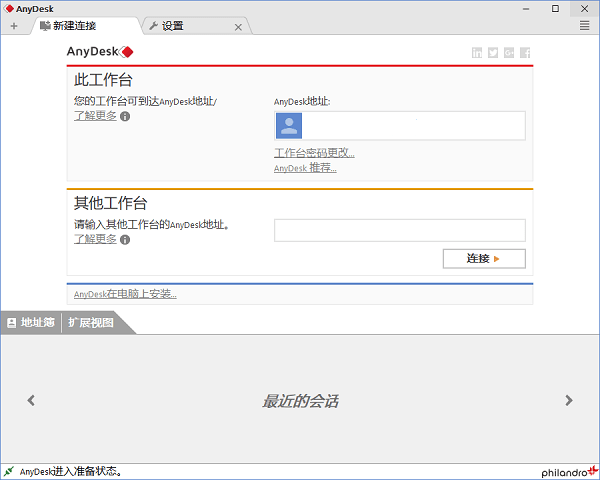Click the status text AnyDesk进入准备状态
The width and height of the screenshot is (600, 480).
pyautogui.click(x=71, y=471)
